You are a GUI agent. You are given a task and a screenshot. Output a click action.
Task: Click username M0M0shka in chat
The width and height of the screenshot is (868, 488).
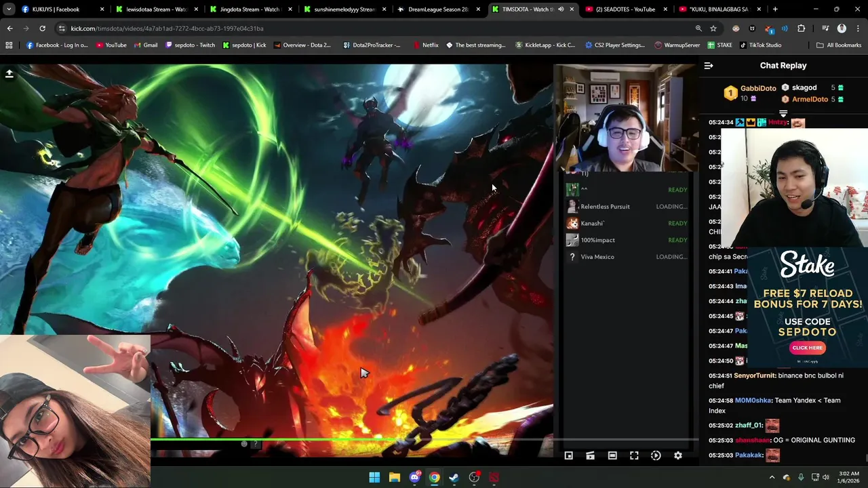tap(753, 401)
